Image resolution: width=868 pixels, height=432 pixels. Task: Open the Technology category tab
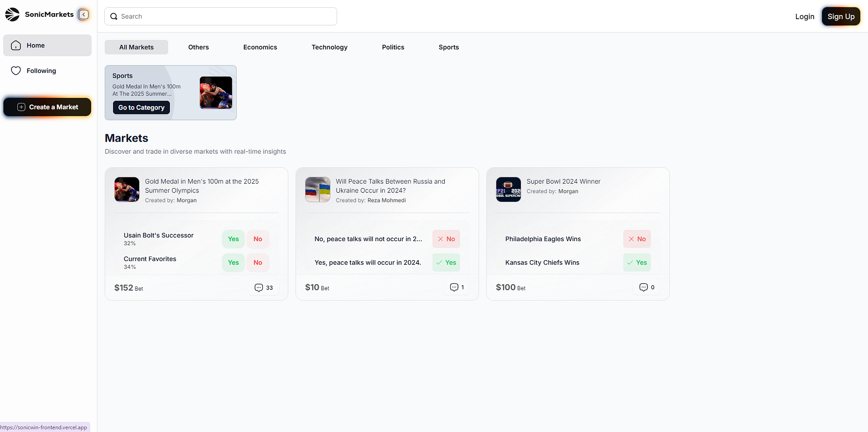[x=329, y=47]
